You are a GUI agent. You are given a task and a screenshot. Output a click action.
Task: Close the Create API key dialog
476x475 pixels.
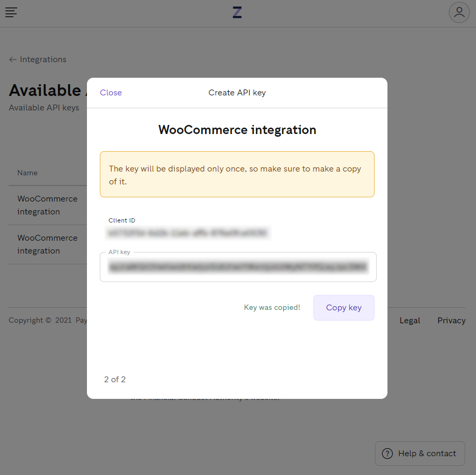point(111,92)
